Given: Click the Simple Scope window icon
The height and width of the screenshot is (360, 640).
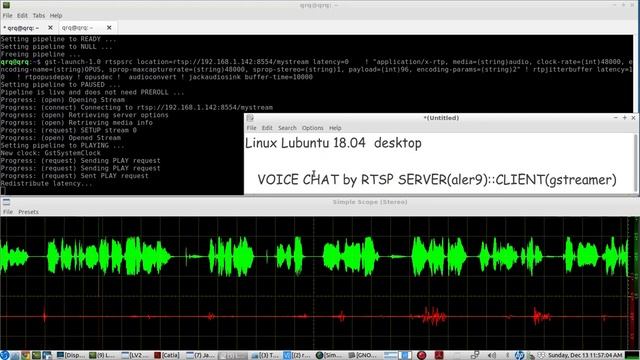Looking at the screenshot, I should (6, 202).
